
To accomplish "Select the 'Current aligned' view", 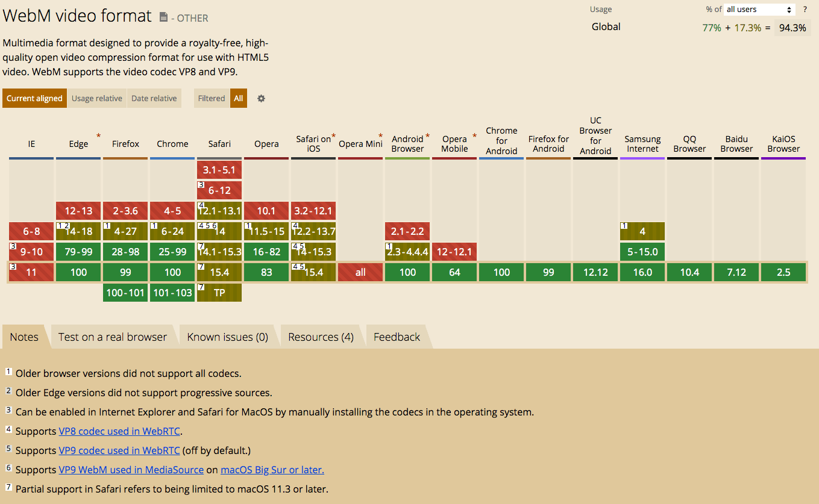I will [34, 98].
